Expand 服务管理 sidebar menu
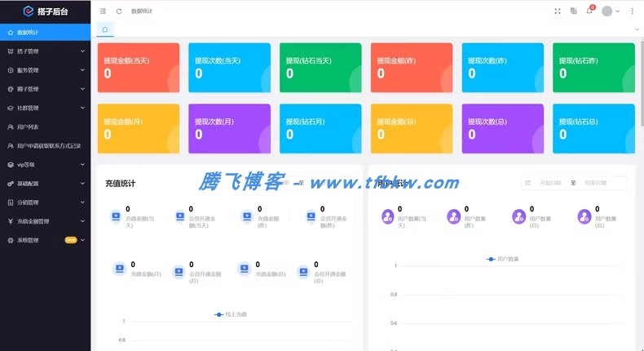Screen dimensions: 644x351 (x=45, y=70)
